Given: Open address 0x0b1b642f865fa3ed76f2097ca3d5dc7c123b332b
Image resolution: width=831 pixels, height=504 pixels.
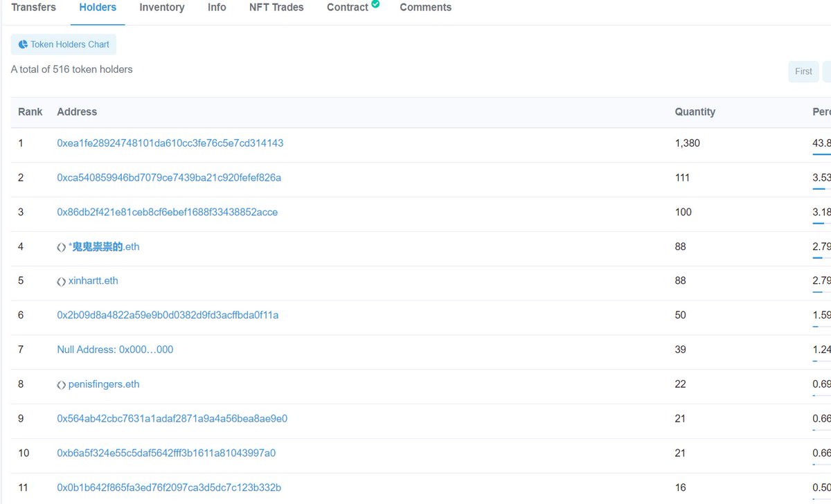Looking at the screenshot, I should click(169, 487).
